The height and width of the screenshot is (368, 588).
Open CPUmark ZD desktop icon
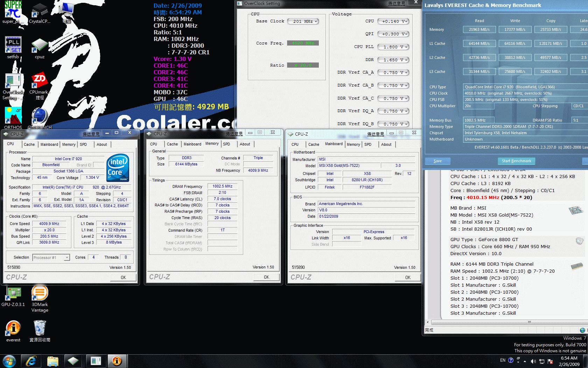click(x=40, y=86)
